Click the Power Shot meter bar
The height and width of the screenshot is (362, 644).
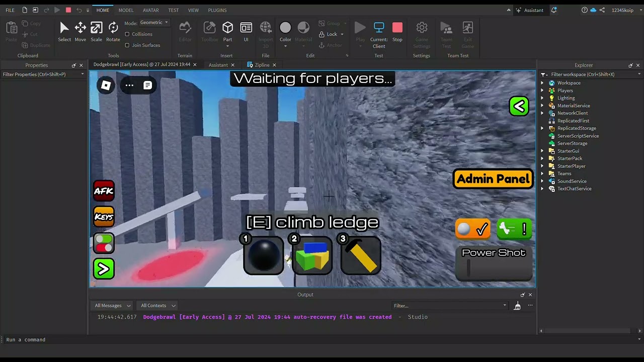[x=494, y=268]
